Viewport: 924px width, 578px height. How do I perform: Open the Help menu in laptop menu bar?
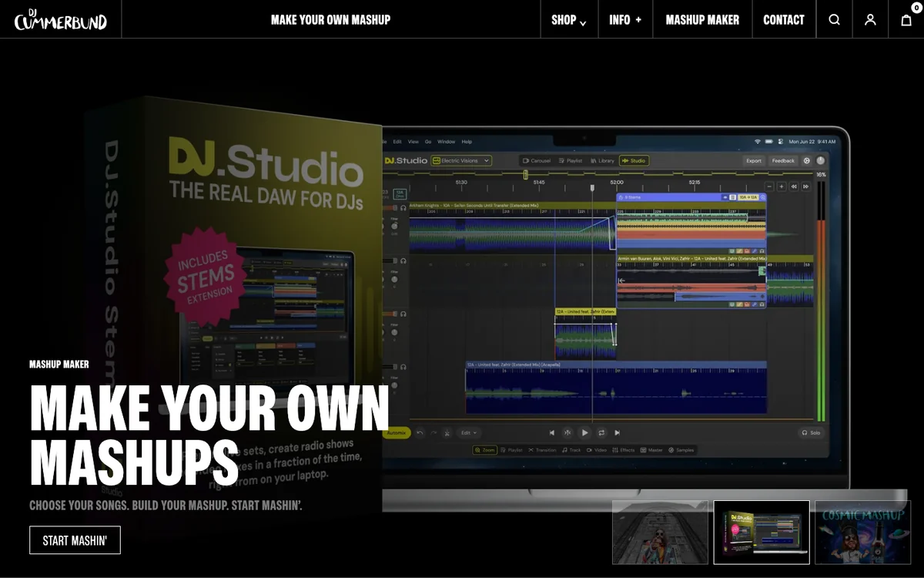pyautogui.click(x=467, y=142)
